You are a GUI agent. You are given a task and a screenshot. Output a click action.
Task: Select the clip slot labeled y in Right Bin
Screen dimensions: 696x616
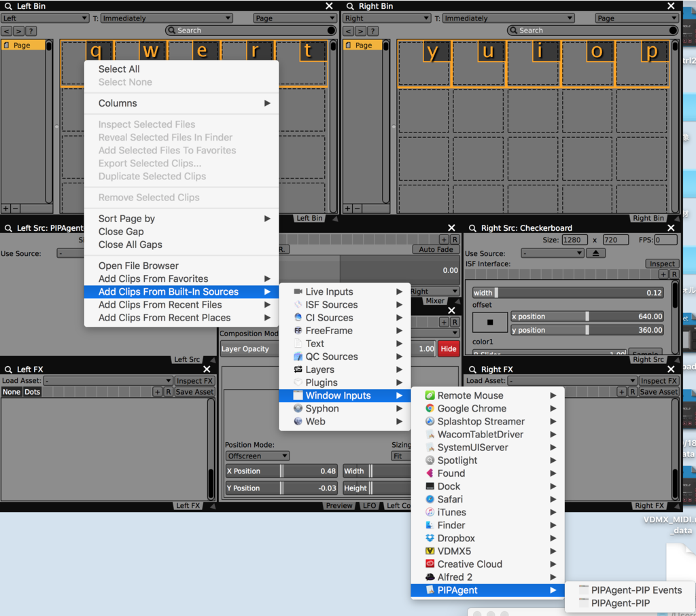tap(424, 63)
